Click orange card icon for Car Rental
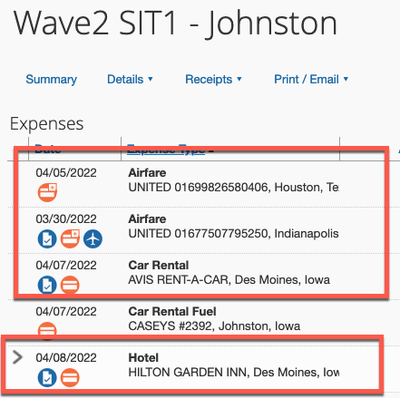 (70, 285)
